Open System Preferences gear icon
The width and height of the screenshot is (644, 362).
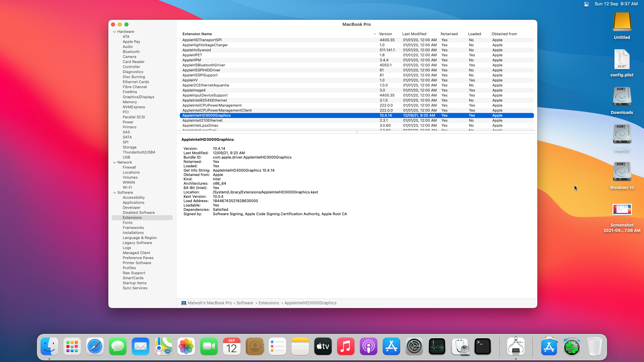pyautogui.click(x=414, y=346)
